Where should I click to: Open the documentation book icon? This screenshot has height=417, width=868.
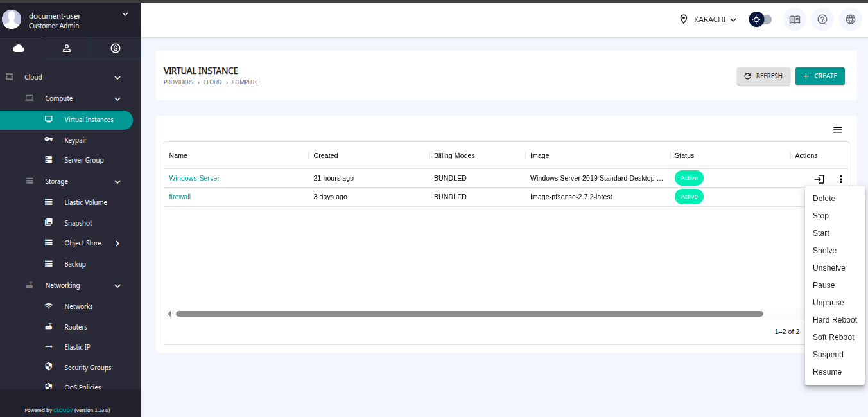point(795,19)
